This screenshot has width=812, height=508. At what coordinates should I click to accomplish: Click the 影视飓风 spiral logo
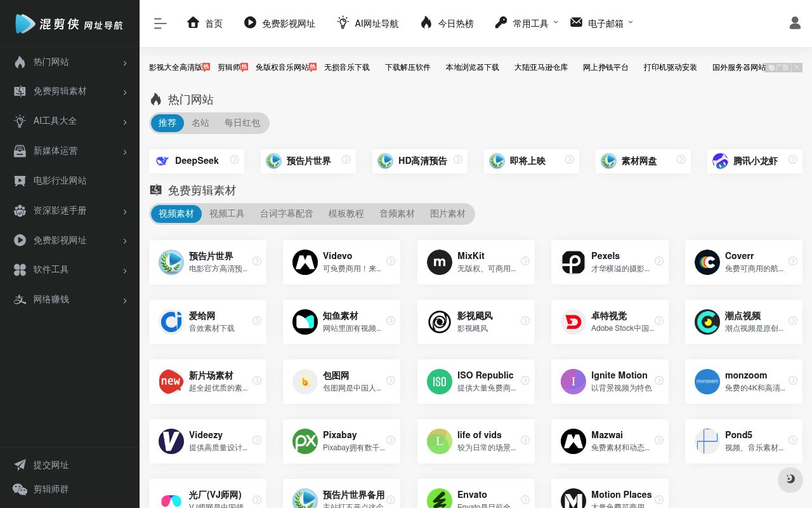440,322
